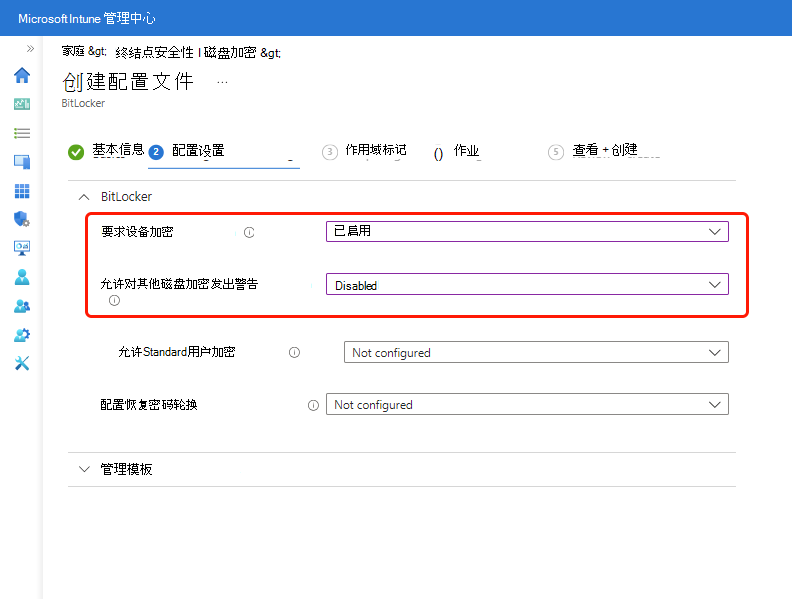Open Tenant administration icon
Viewport: 792px width, 599px height.
point(22,334)
